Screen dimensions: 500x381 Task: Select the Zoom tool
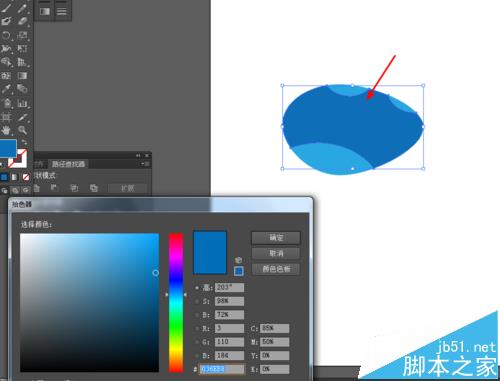tap(22, 130)
